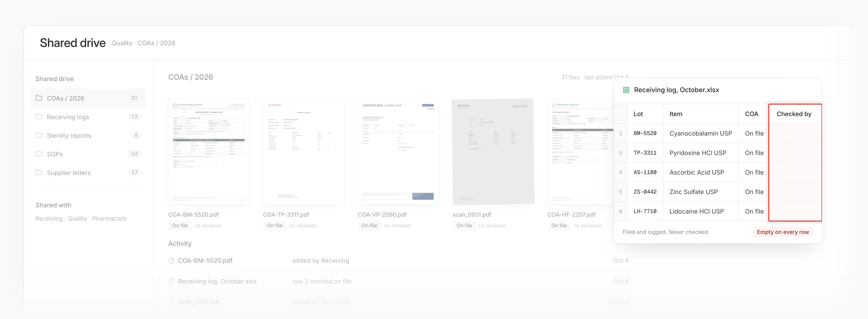The image size is (868, 319).
Task: Click the spreadsheet icon beside Receiving log title
Action: pos(626,90)
